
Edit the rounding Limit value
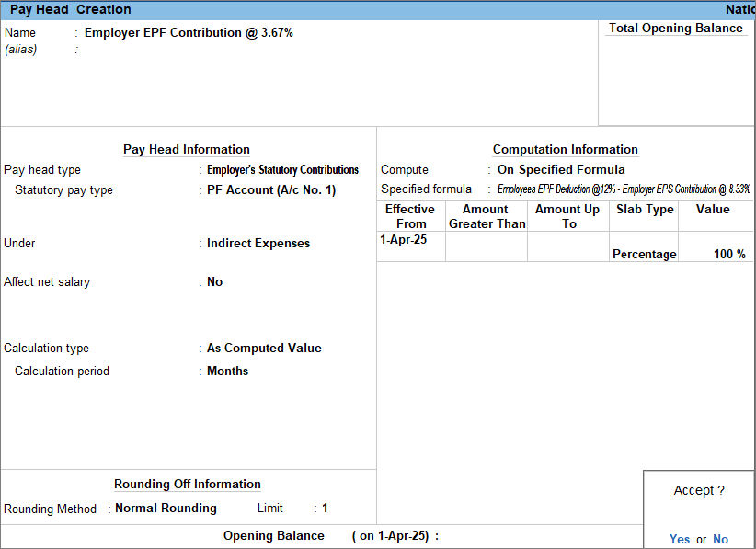[x=325, y=509]
